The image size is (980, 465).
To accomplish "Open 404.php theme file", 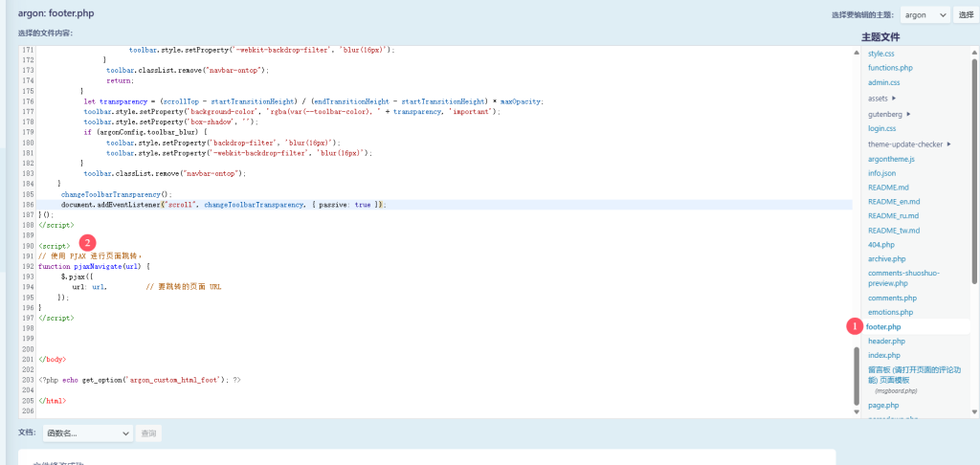I will [881, 244].
